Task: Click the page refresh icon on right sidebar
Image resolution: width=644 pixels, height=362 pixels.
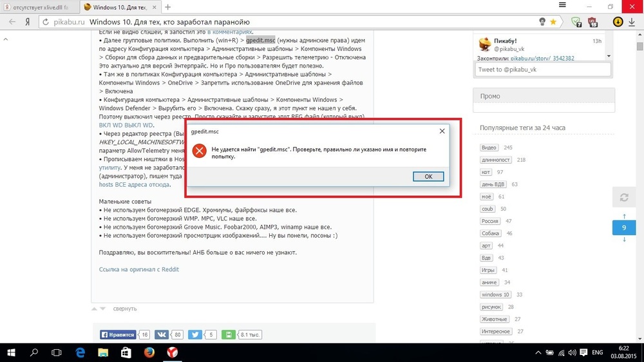Action: point(623,198)
